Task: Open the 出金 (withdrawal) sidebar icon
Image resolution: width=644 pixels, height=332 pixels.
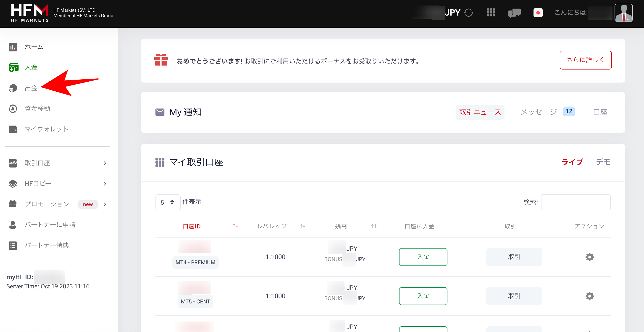Action: [13, 88]
